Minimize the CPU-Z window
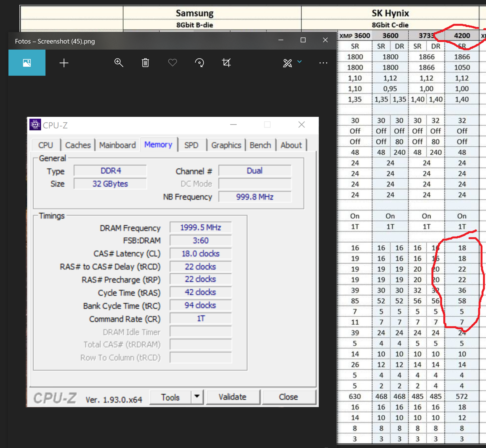Viewport: 486px width, 448px height. click(x=233, y=125)
